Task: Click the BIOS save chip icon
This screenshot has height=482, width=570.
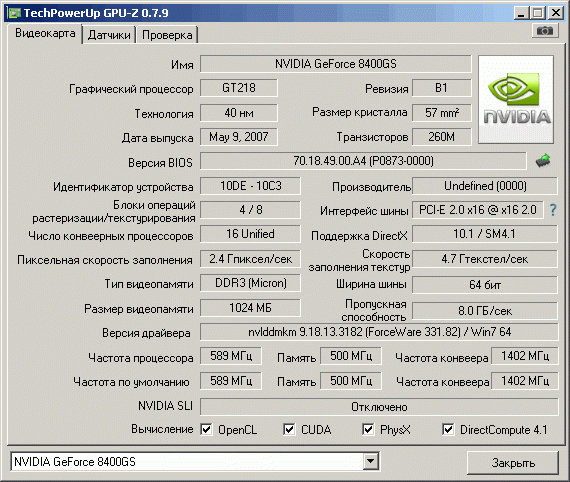Action: (543, 161)
